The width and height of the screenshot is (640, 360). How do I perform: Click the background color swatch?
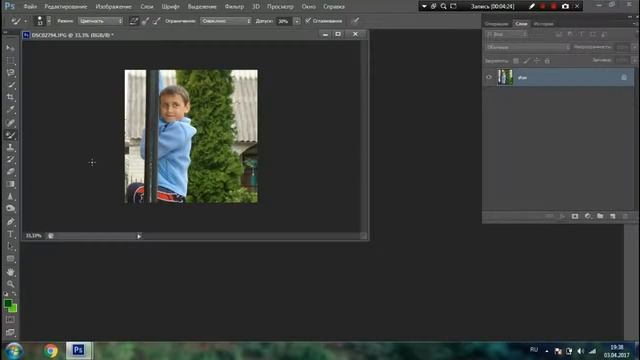coord(13,309)
